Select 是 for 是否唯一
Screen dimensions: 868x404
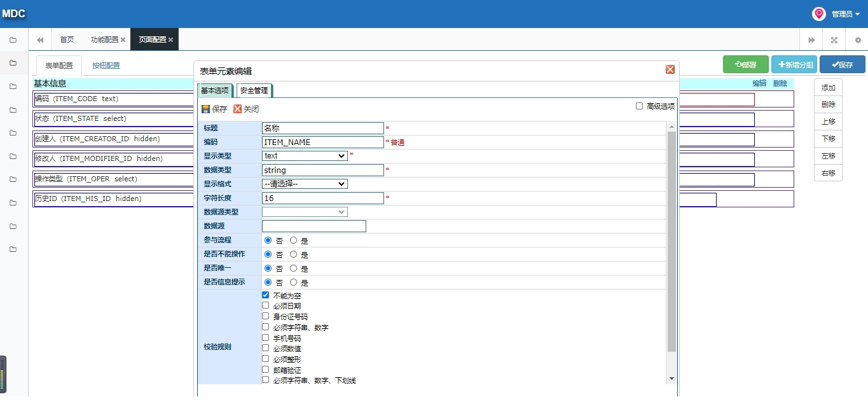293,268
